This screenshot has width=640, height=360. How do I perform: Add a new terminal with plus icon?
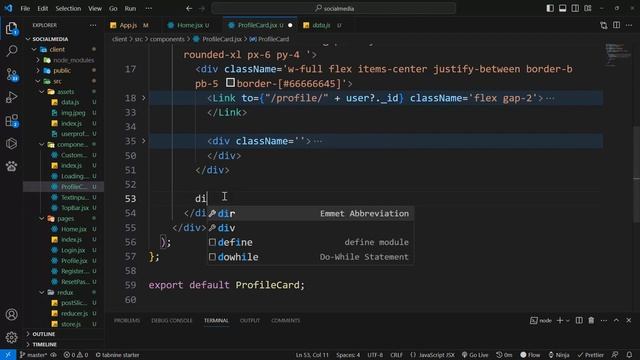560,320
